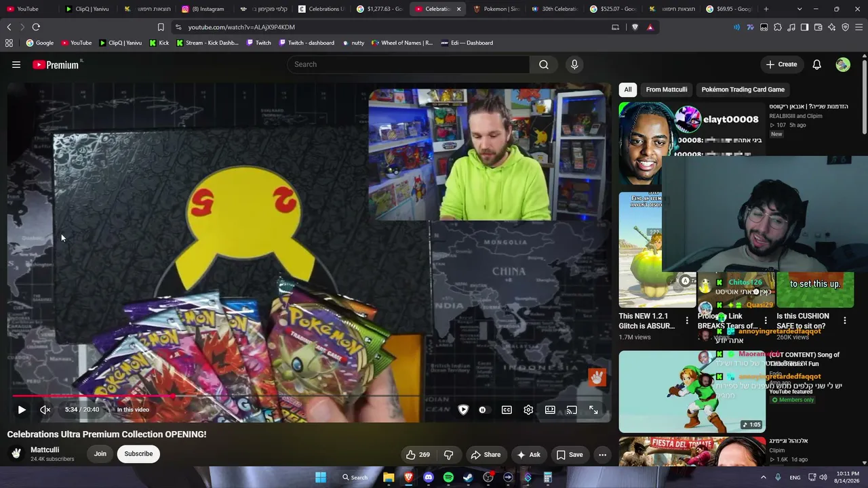Save the video to a playlist

570,455
